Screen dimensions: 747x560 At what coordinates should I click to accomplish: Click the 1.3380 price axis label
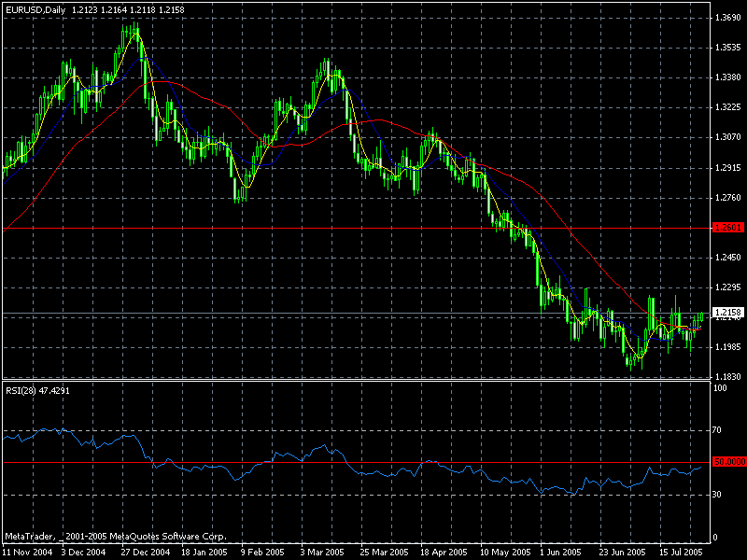(728, 77)
